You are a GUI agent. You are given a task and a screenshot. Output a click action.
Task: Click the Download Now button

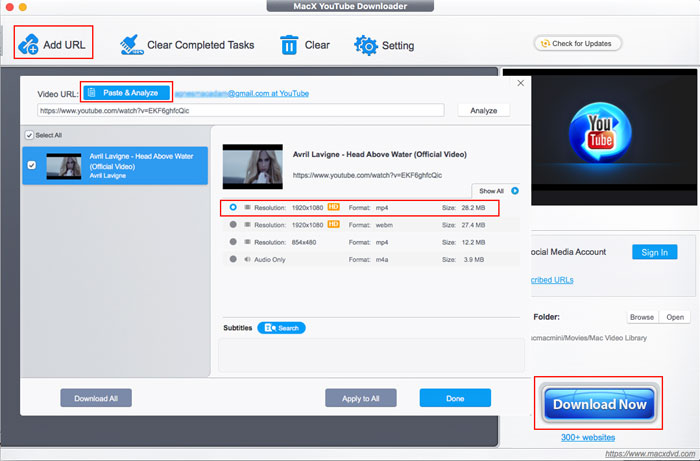[599, 404]
